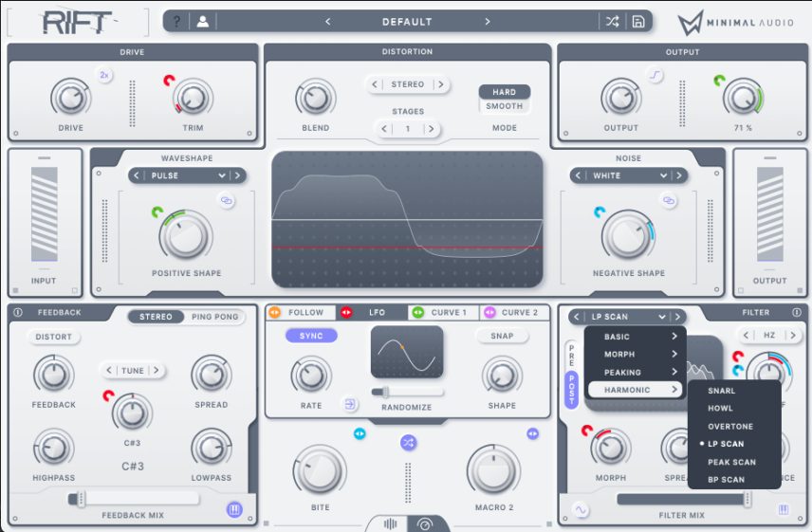Toggle the keyboard icon in Feedback panel
The image size is (812, 532).
coord(234,510)
